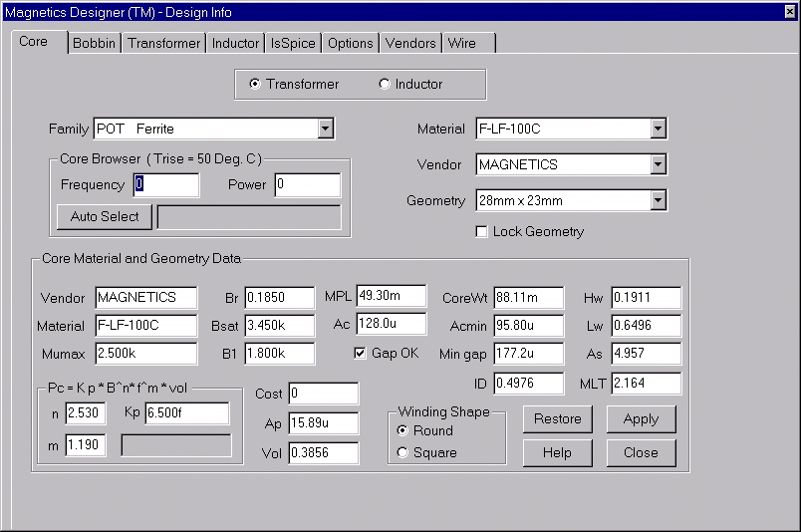Viewport: 801px width, 532px height.
Task: Close the Design Info dialog window
Action: [x=790, y=10]
